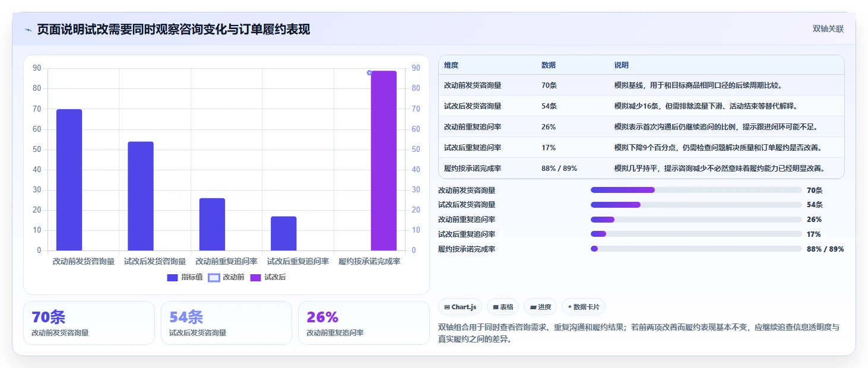Image resolution: width=868 pixels, height=368 pixels.
Task: Select the 数据卡片 chip
Action: click(584, 307)
